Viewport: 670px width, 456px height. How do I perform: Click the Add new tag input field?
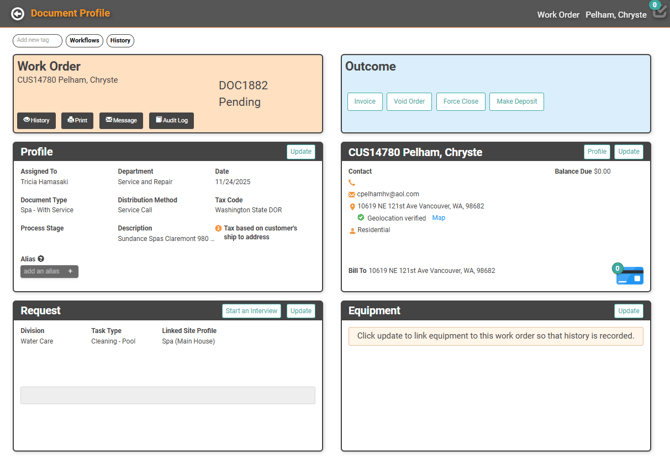click(36, 41)
